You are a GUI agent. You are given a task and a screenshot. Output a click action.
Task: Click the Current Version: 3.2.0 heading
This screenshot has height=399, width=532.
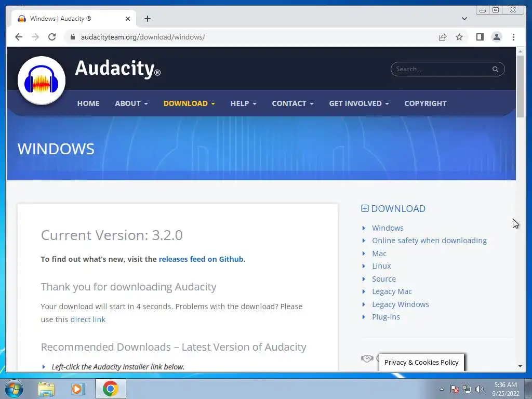pyautogui.click(x=112, y=235)
